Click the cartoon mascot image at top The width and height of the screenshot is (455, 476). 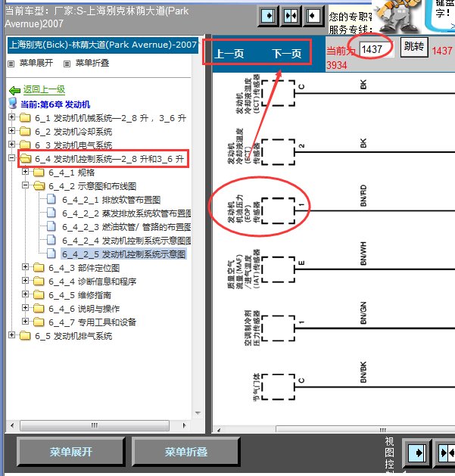click(396, 17)
